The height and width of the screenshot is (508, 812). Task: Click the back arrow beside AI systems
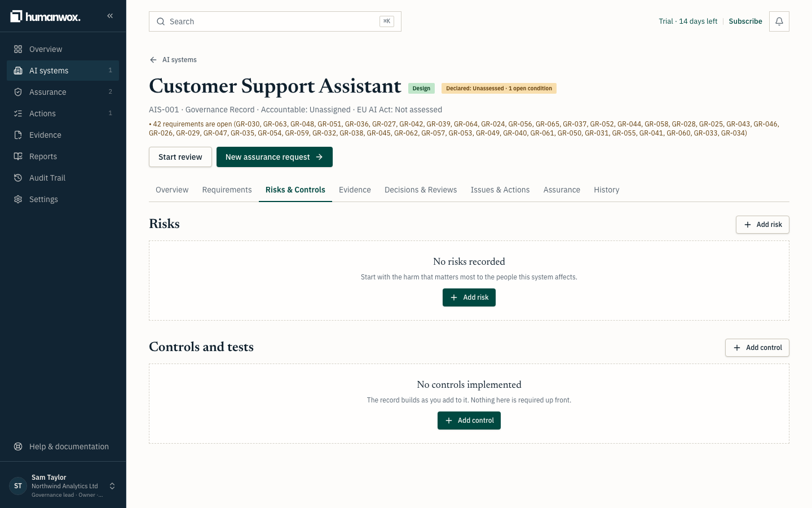153,60
